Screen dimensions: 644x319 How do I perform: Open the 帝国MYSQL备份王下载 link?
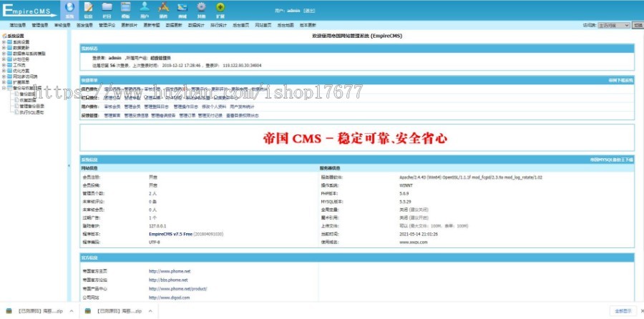[612, 159]
